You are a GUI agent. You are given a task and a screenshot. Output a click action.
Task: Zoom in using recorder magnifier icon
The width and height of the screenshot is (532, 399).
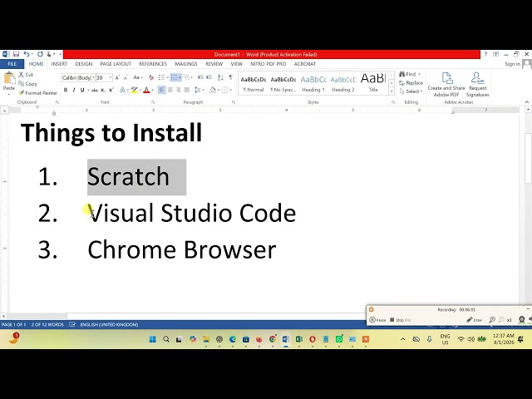492,319
